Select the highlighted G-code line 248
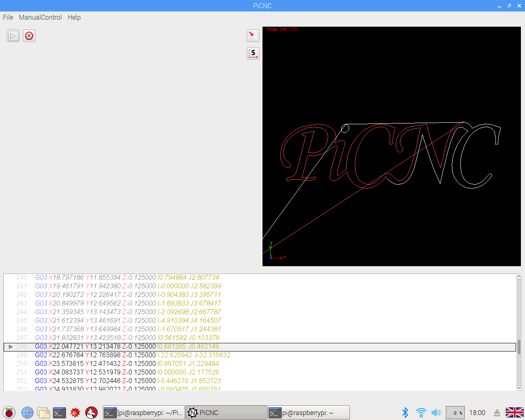Screen dimensions: 525x420 pos(260,347)
